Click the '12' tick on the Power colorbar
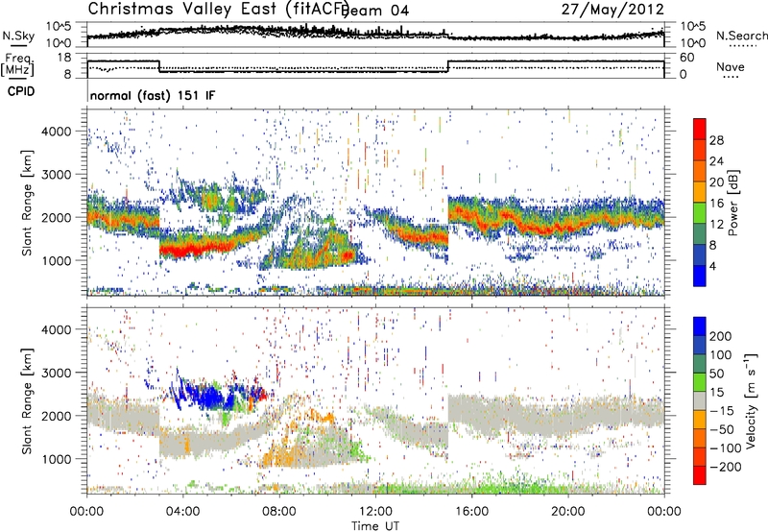Image resolution: width=768 pixels, height=532 pixels. pos(716,225)
